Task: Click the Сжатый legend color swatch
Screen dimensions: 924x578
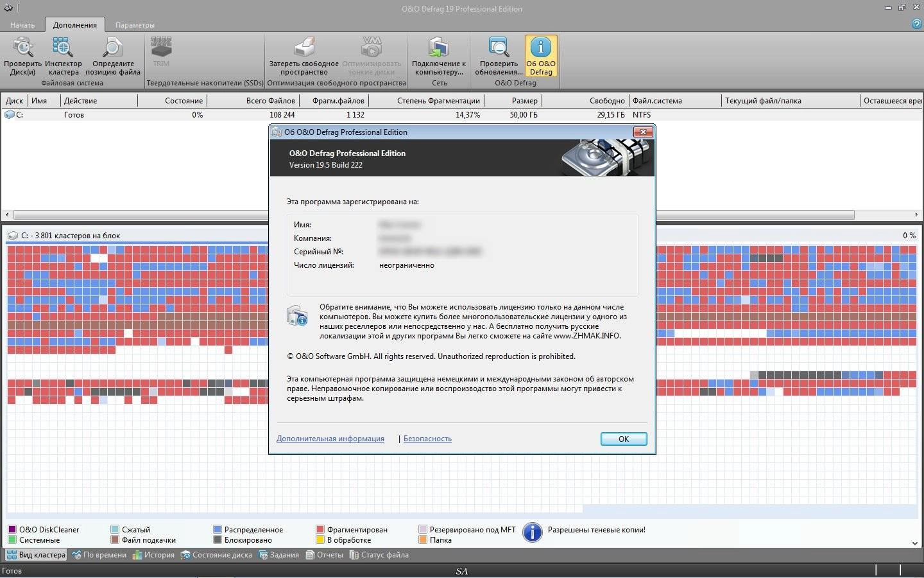Action: [115, 530]
